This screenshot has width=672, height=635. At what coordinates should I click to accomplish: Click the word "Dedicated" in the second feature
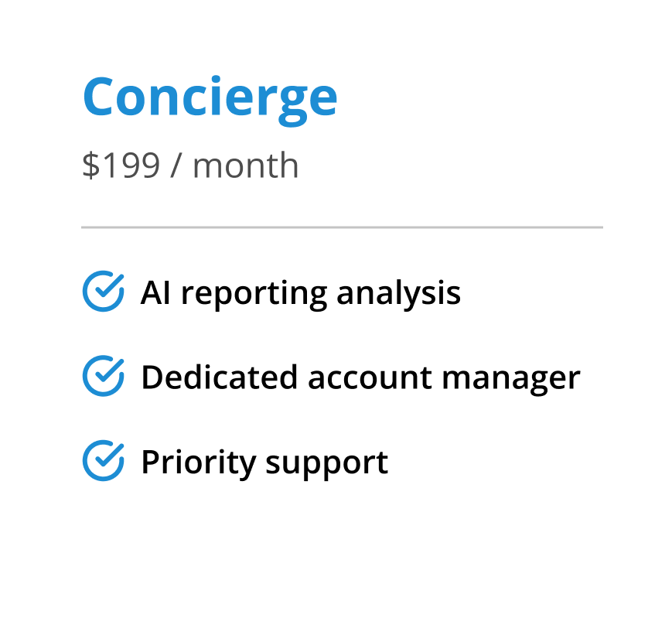[x=219, y=377]
